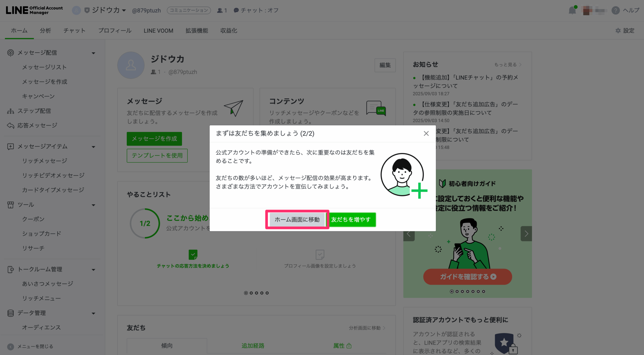The image size is (644, 355).
Task: Open あいさつメッセージ in sidebar
Action: pos(48,284)
